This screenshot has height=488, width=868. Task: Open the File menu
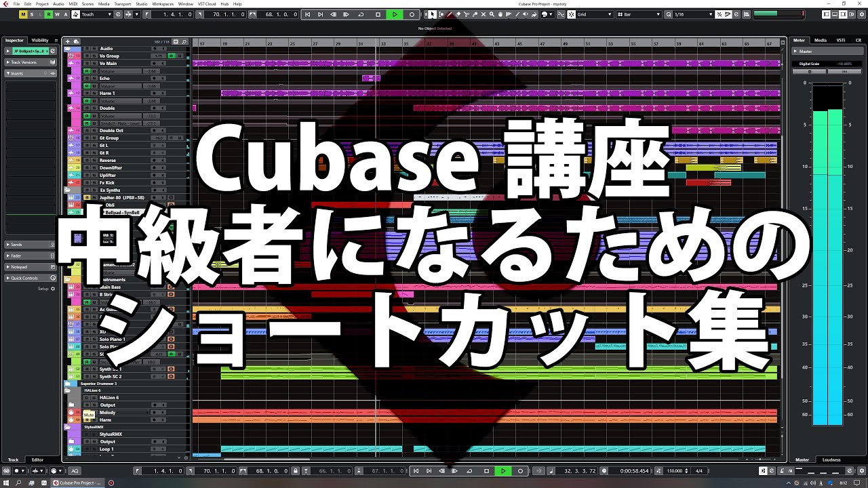tap(16, 4)
